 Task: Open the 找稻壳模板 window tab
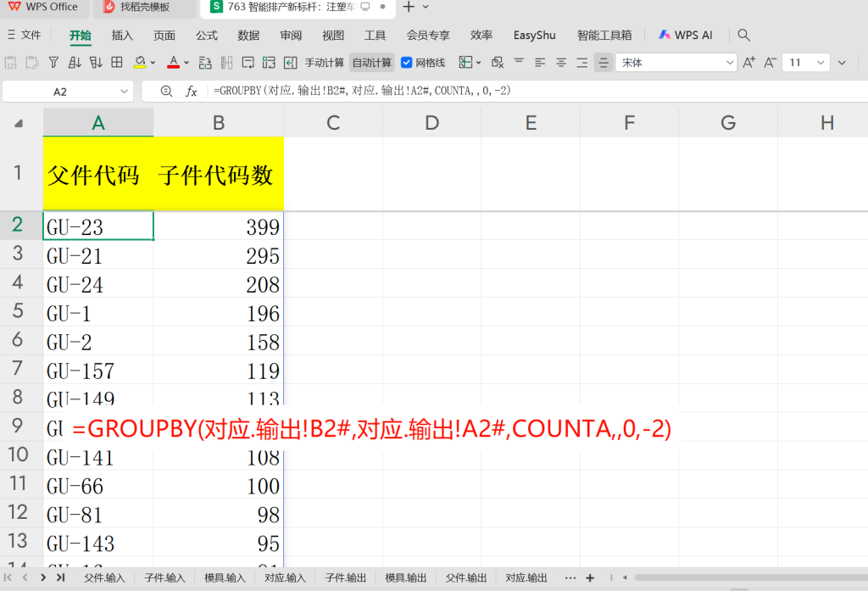[x=142, y=7]
